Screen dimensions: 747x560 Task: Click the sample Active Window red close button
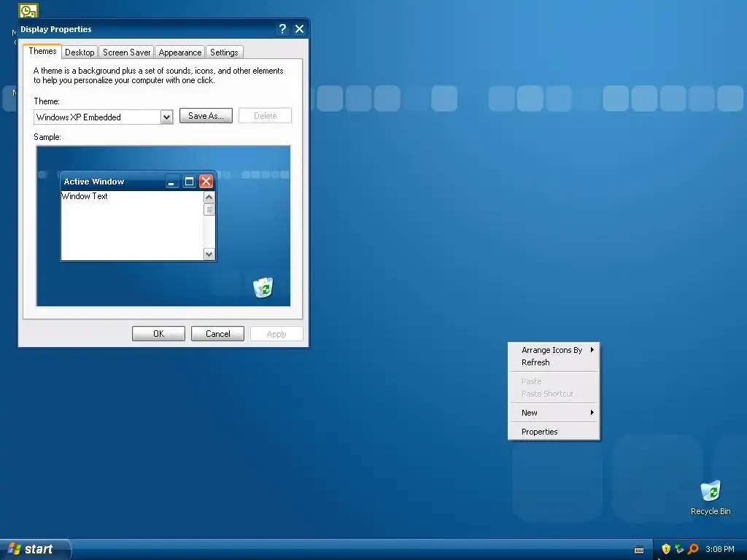point(206,182)
